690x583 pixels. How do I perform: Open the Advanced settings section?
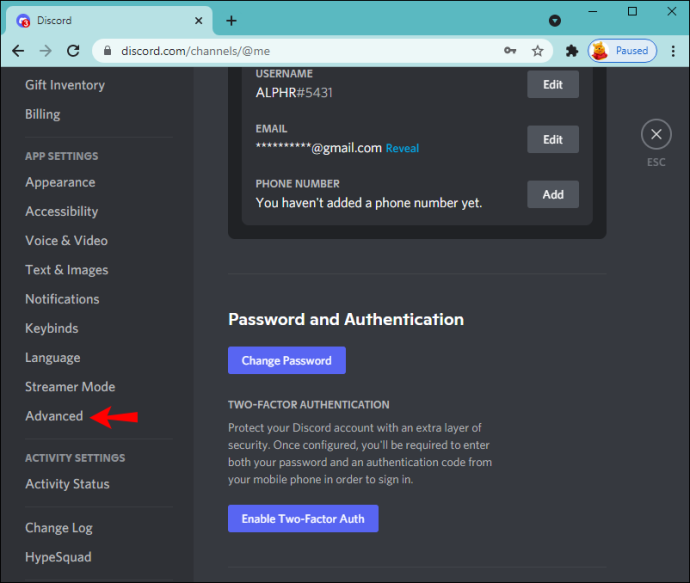[x=54, y=416]
